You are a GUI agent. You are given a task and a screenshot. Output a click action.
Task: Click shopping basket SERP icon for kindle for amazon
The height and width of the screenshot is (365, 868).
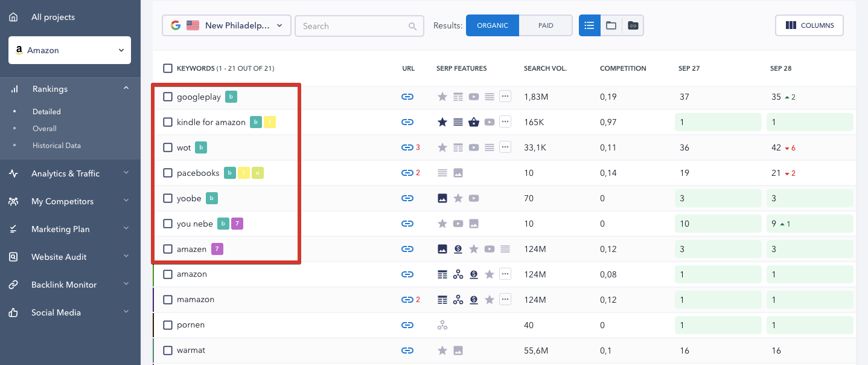coord(474,122)
